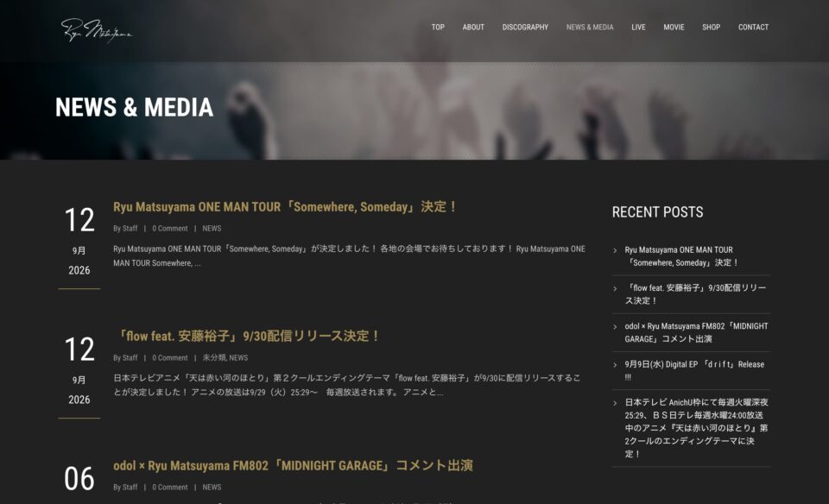Open recent post 日本テレビ AnichU枠 エンディングテーマ
The image size is (829, 504).
point(696,428)
